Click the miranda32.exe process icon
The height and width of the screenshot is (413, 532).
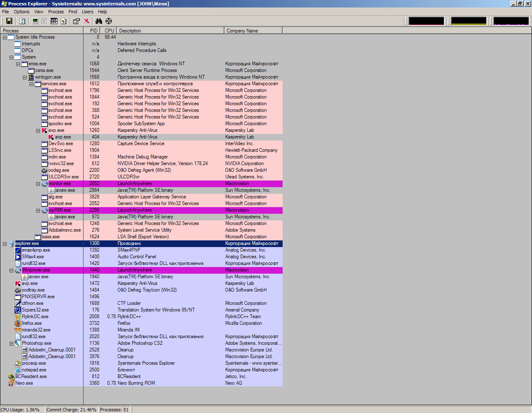tap(18, 330)
